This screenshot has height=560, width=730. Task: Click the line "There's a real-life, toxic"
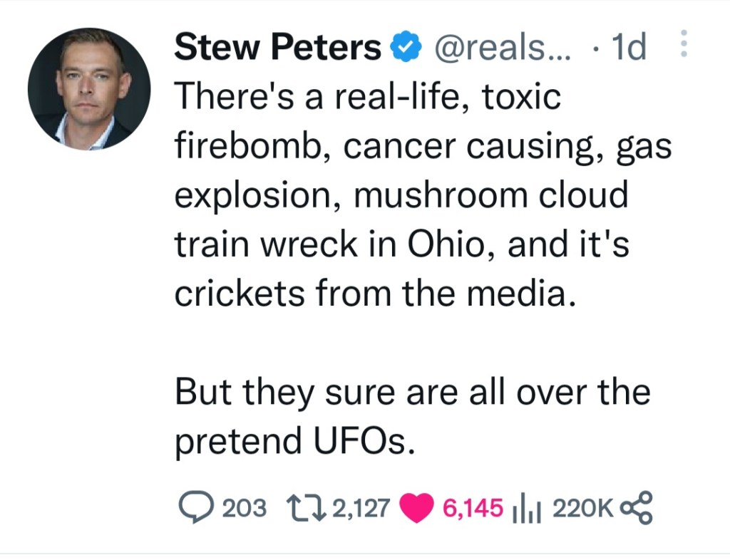368,95
